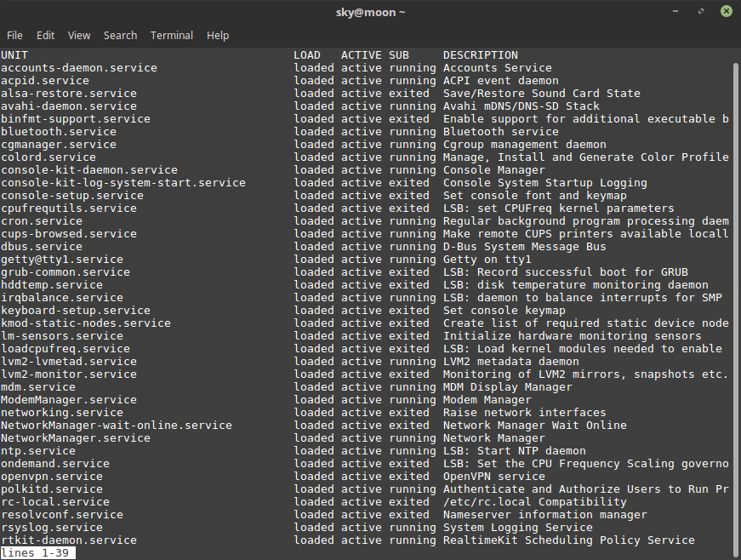The width and height of the screenshot is (741, 560).
Task: Maximize the terminal window
Action: tap(700, 12)
